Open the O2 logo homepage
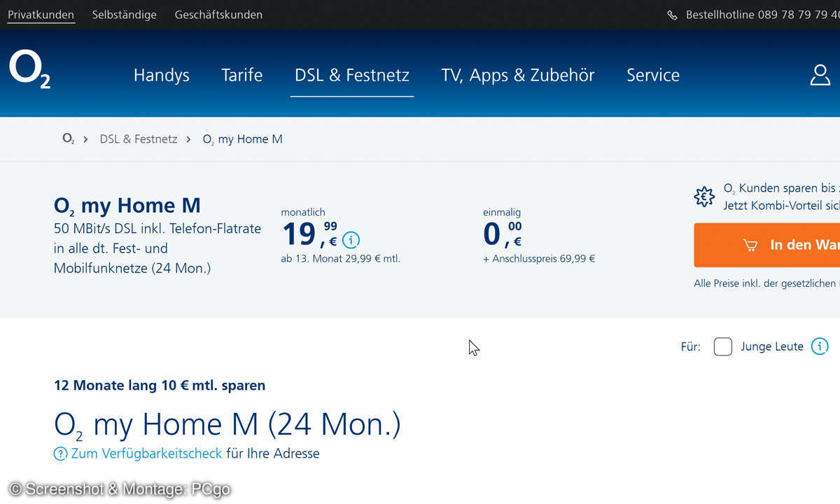 point(29,71)
